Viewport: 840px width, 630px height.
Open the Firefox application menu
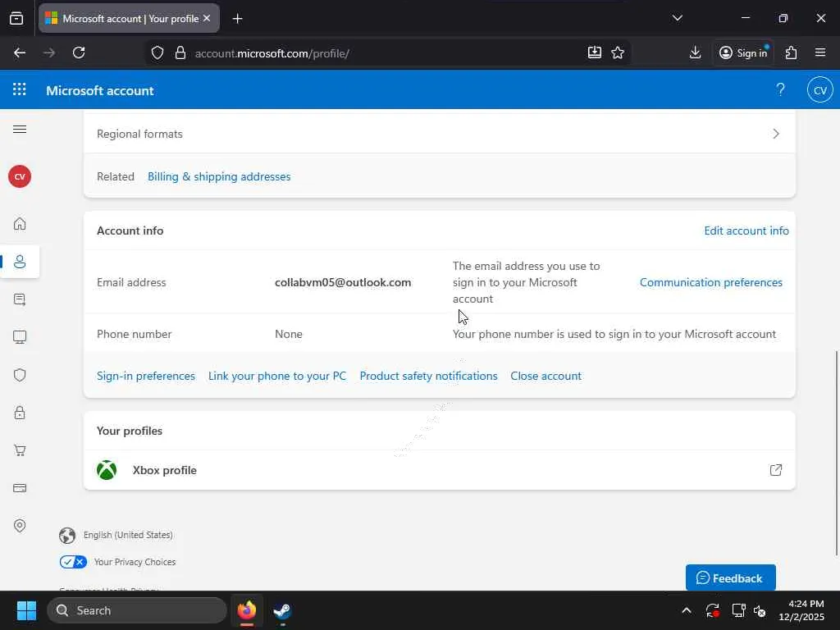coord(820,52)
